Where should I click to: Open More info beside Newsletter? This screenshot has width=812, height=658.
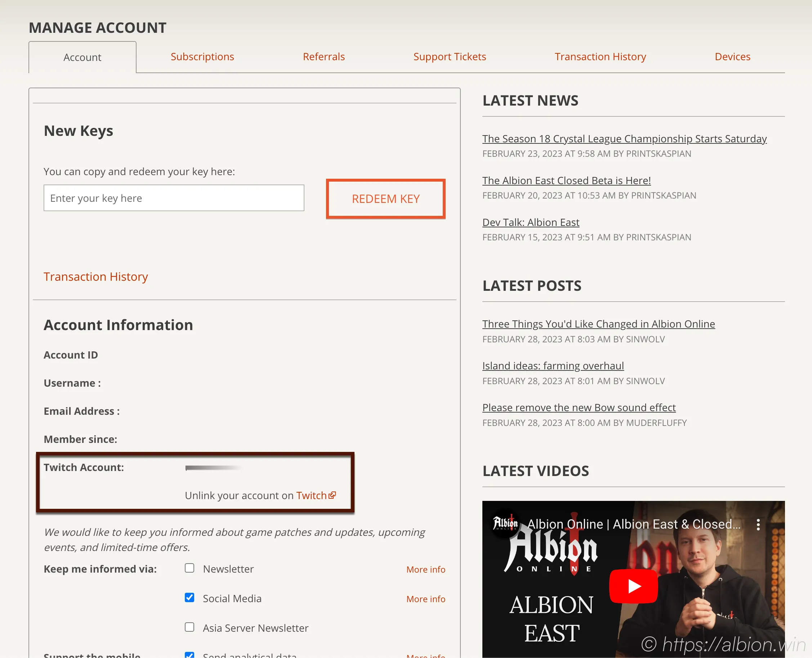pos(425,569)
